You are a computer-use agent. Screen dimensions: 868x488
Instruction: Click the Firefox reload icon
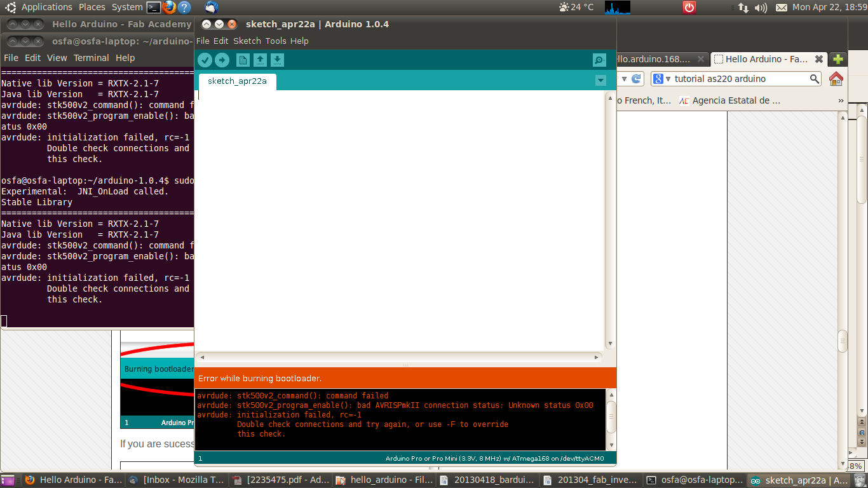point(637,79)
